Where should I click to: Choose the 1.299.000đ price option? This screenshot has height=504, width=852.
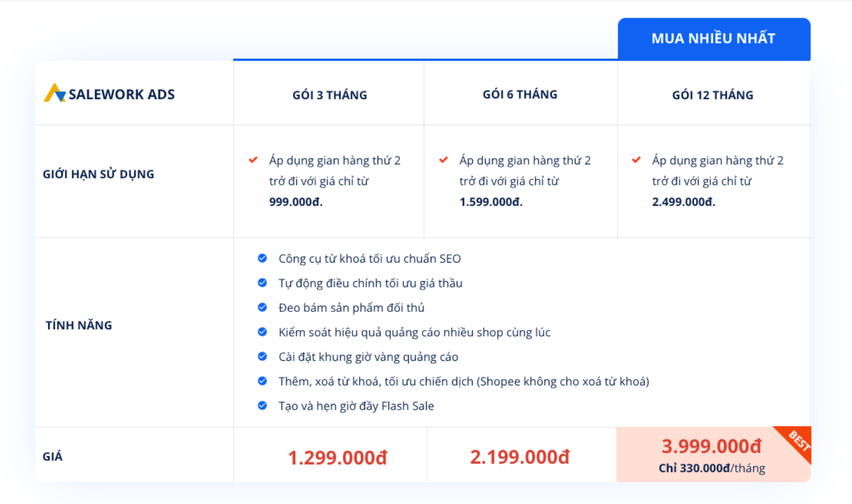tap(337, 457)
